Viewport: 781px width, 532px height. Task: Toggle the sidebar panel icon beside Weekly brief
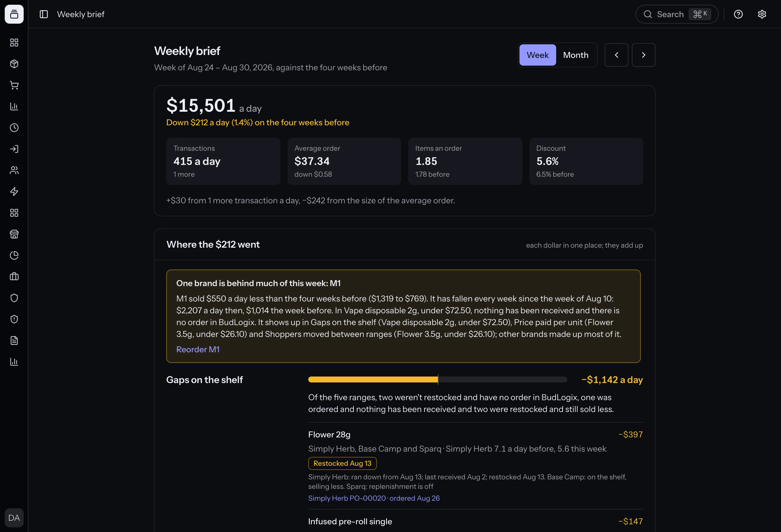(x=44, y=14)
